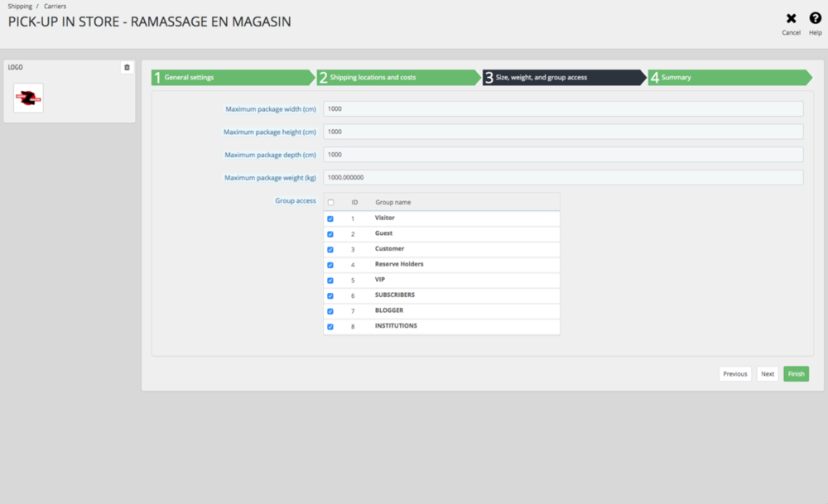Screen dimensions: 828x504
Task: Open Help via question mark icon
Action: pos(815,19)
